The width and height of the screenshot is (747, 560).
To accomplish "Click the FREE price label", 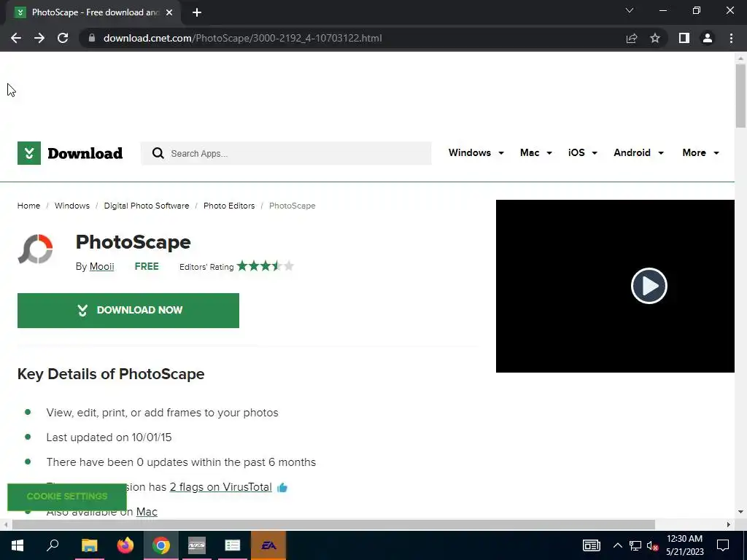I will (x=147, y=266).
